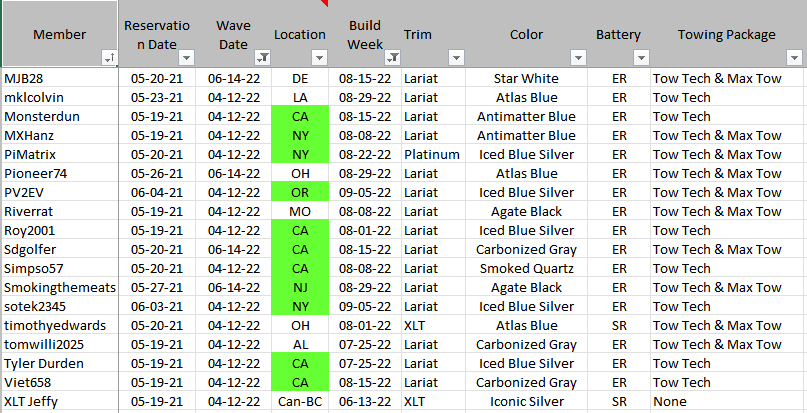Expand the Towing Package filter dropdown

tap(796, 58)
